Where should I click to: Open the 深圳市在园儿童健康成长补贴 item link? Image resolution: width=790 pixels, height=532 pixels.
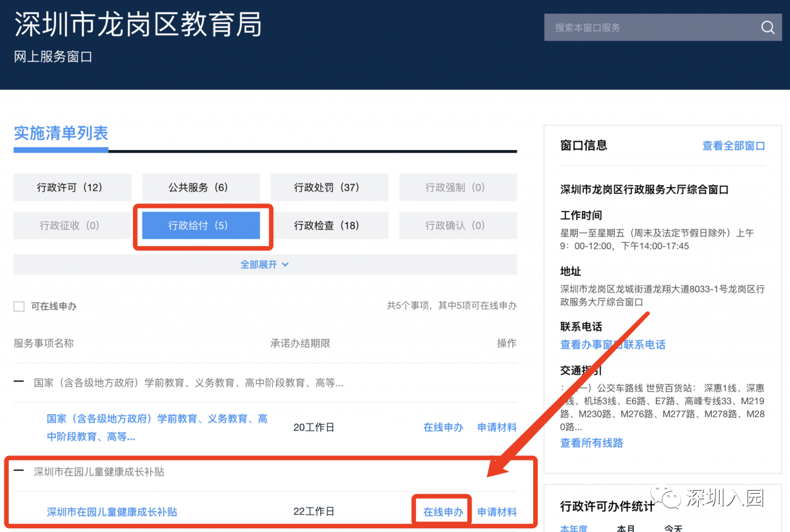pos(112,512)
